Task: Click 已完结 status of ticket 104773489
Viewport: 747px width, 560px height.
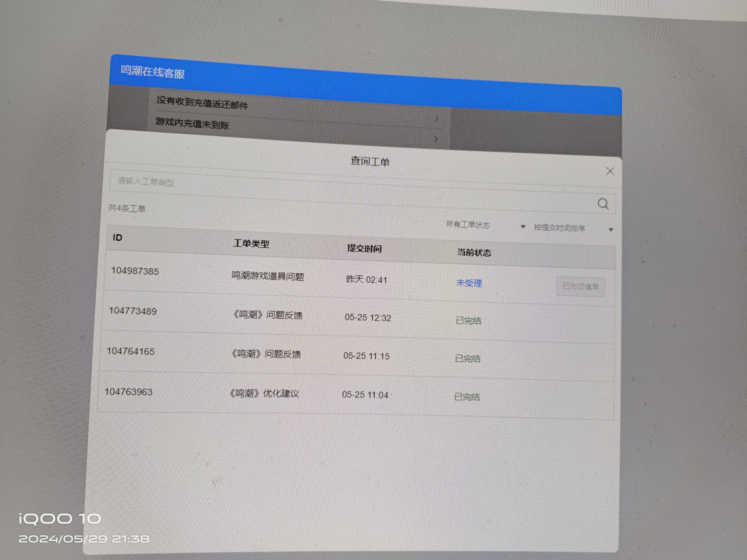Action: pyautogui.click(x=468, y=320)
